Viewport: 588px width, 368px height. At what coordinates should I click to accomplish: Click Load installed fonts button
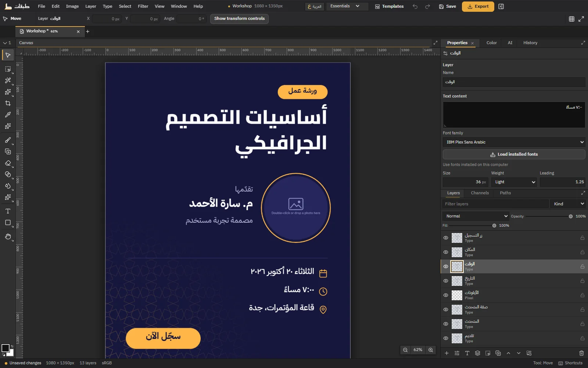514,154
